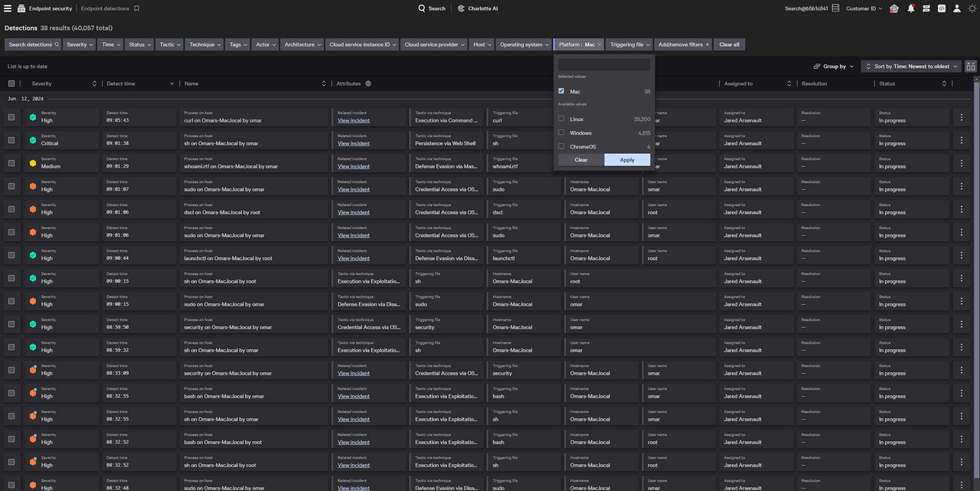Open the Attributes gear settings
The image size is (980, 491).
point(368,83)
